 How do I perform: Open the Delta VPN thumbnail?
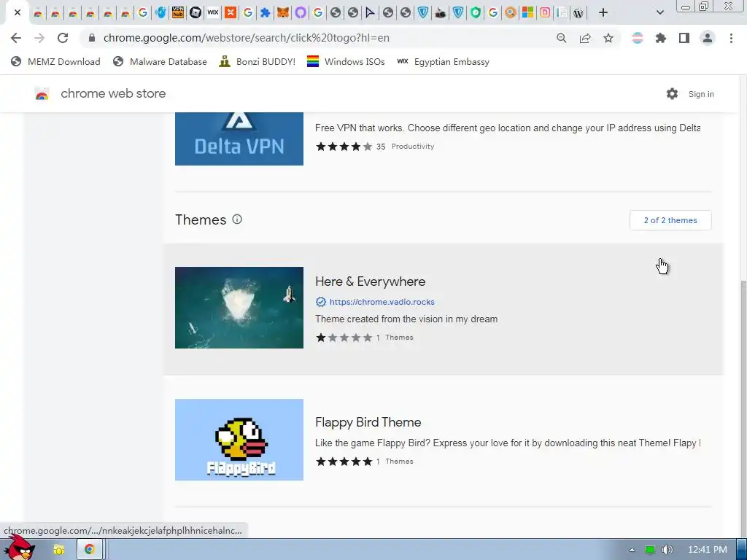pyautogui.click(x=239, y=139)
